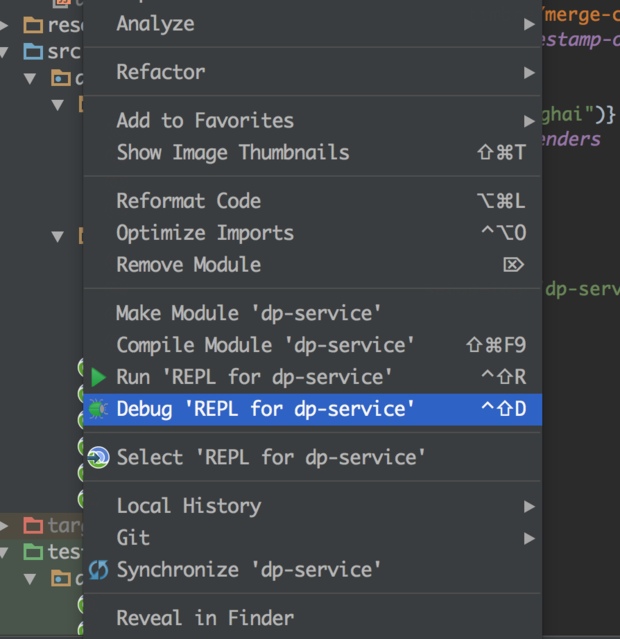
Task: Open the Refactor submenu
Action: pos(312,72)
